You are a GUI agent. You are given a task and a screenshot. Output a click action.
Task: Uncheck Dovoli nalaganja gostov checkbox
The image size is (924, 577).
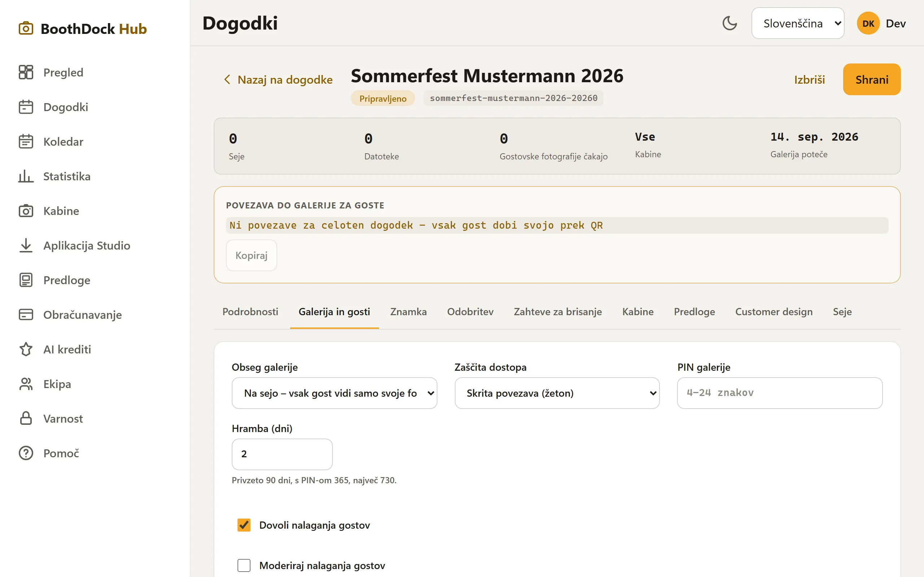244,525
